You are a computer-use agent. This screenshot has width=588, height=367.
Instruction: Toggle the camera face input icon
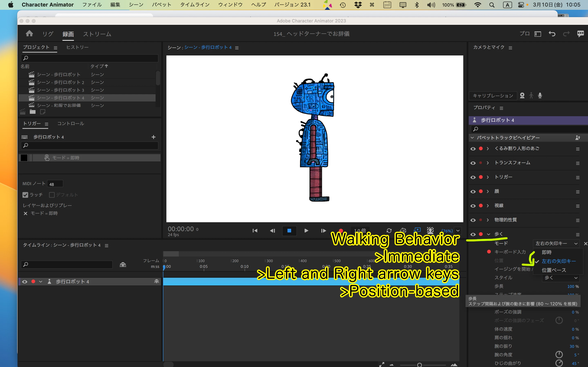pyautogui.click(x=522, y=95)
